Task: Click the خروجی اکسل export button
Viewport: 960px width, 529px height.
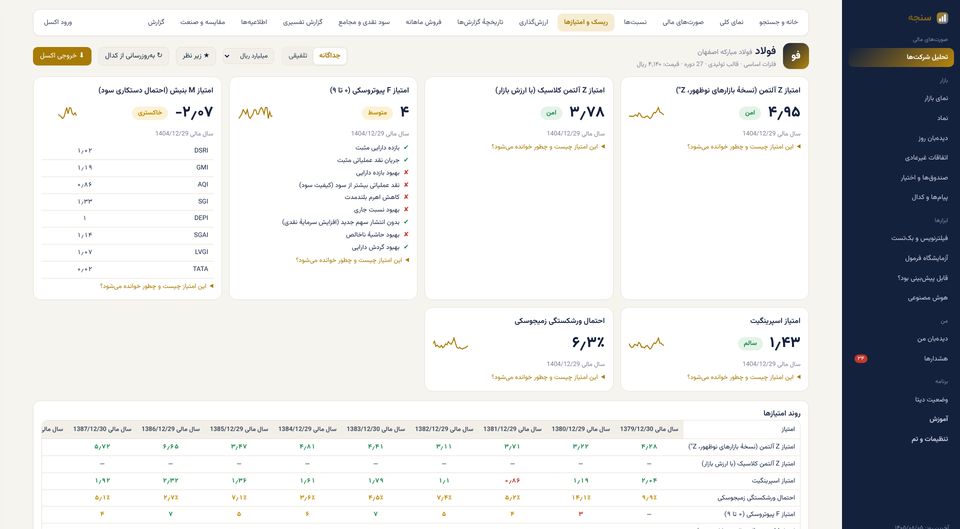Action: pyautogui.click(x=62, y=56)
